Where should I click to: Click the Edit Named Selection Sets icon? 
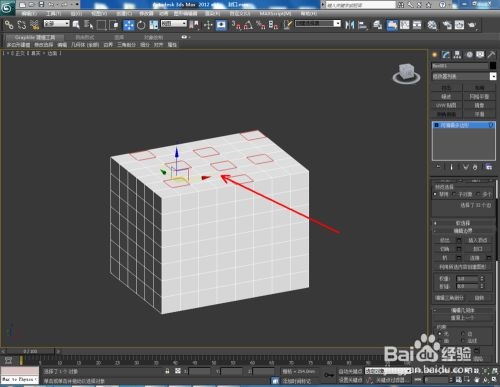(x=287, y=25)
